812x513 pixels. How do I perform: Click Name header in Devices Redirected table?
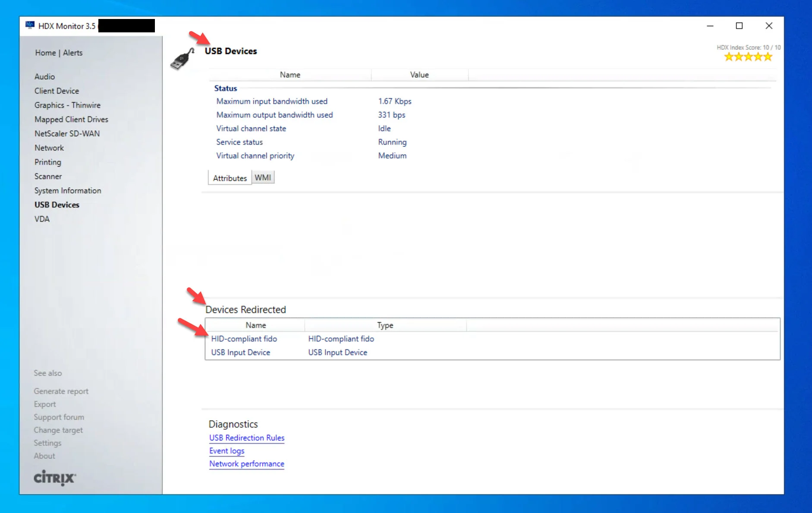pos(255,325)
